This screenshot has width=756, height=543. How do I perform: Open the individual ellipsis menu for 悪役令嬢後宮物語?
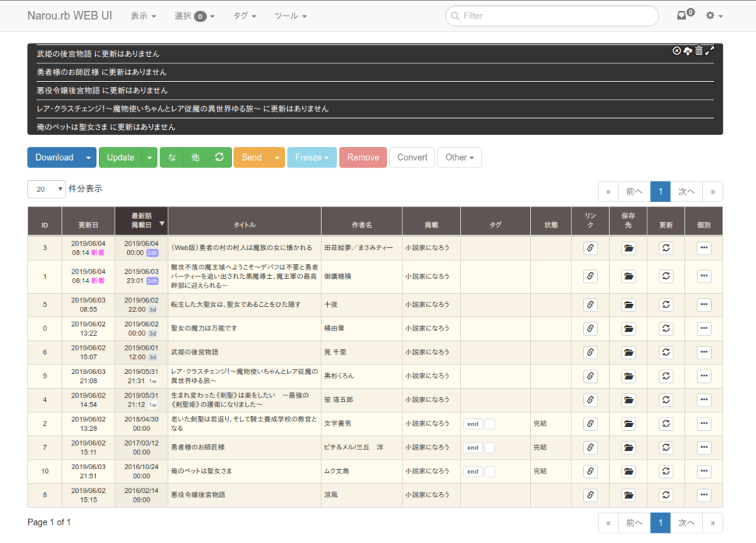coord(704,494)
